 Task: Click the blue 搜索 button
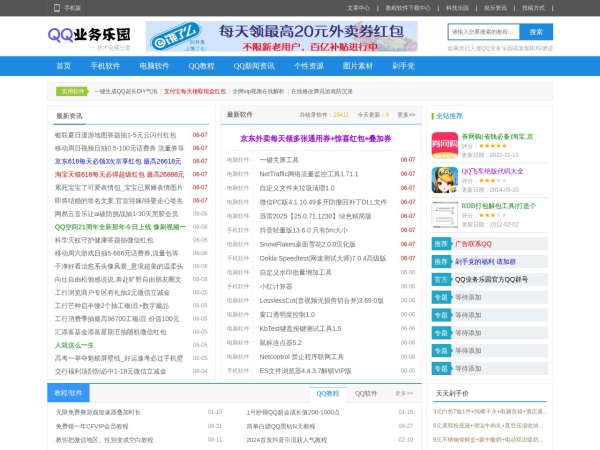tap(536, 32)
